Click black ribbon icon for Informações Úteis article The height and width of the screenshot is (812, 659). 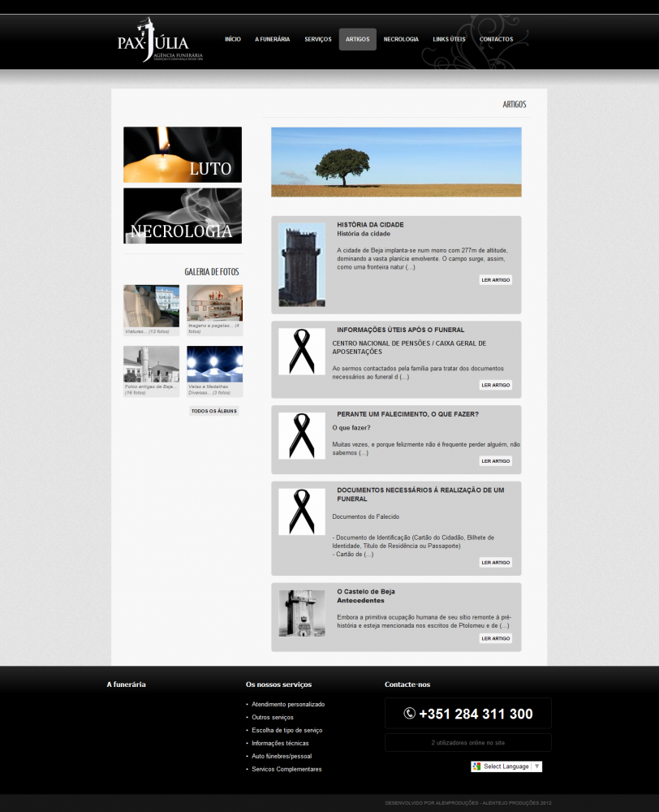(301, 351)
